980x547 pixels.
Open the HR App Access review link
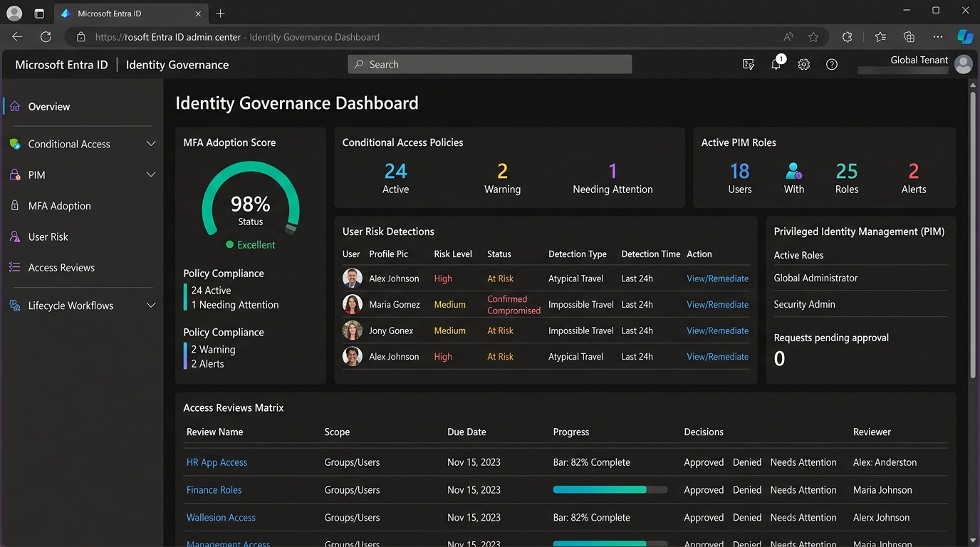pyautogui.click(x=217, y=462)
